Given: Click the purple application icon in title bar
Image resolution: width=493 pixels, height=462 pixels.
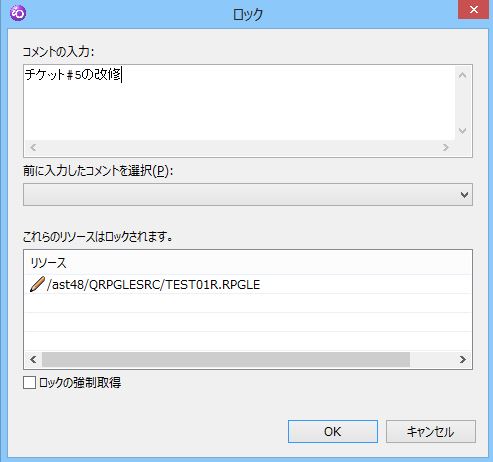Looking at the screenshot, I should tap(18, 13).
